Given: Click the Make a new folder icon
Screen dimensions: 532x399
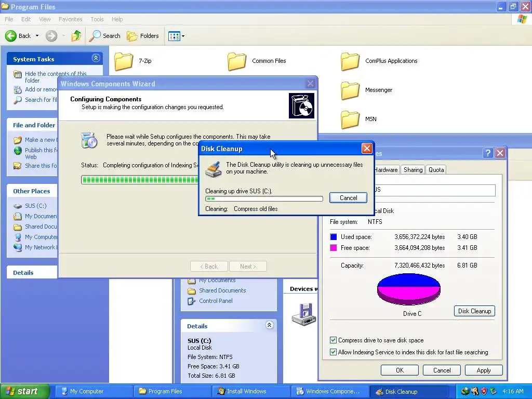Looking at the screenshot, I should [18, 140].
